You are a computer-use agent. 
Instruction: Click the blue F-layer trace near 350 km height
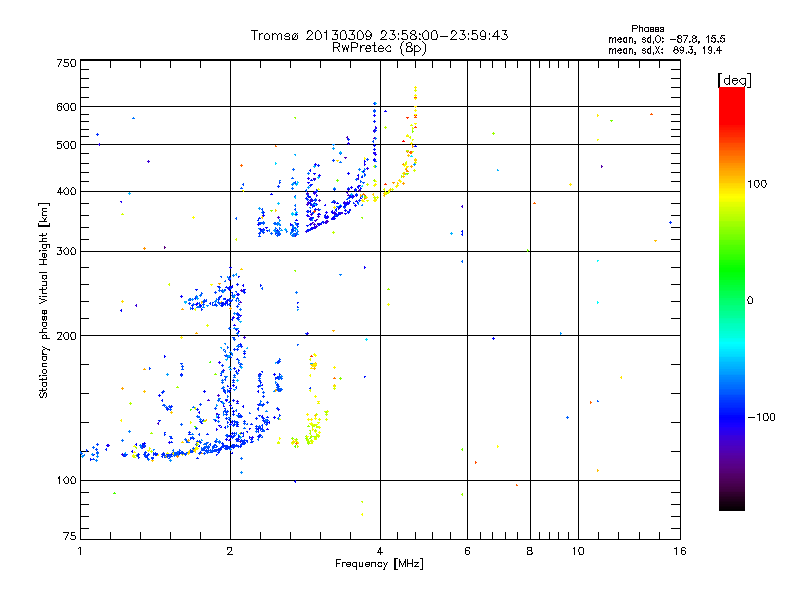[332, 214]
